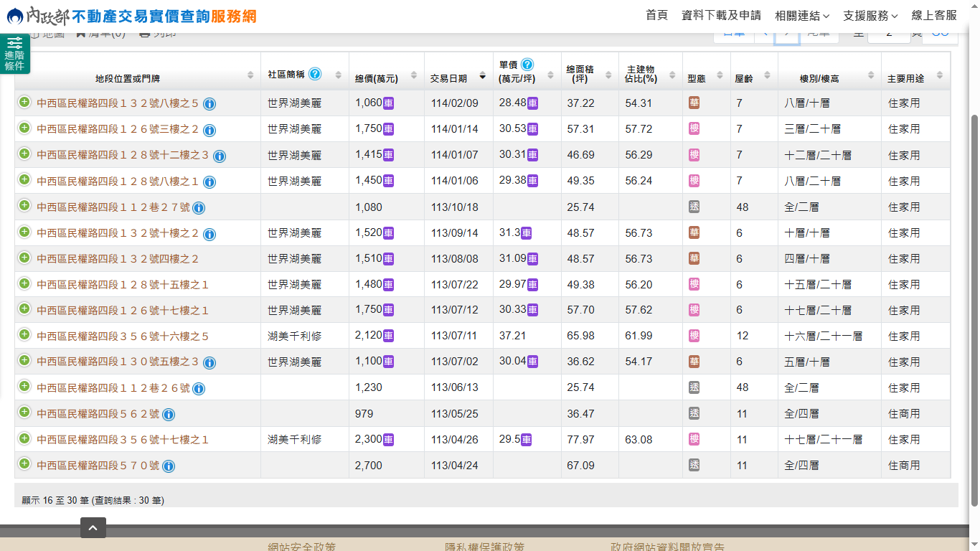The width and height of the screenshot is (980, 551).
Task: Expand row details for 民權路四段562號
Action: coord(24,413)
